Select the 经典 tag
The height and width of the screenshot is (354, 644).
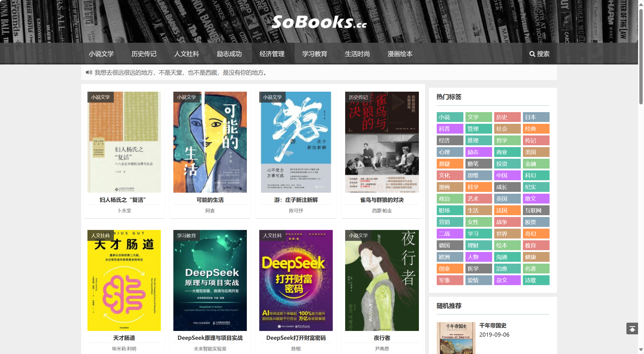pos(536,129)
